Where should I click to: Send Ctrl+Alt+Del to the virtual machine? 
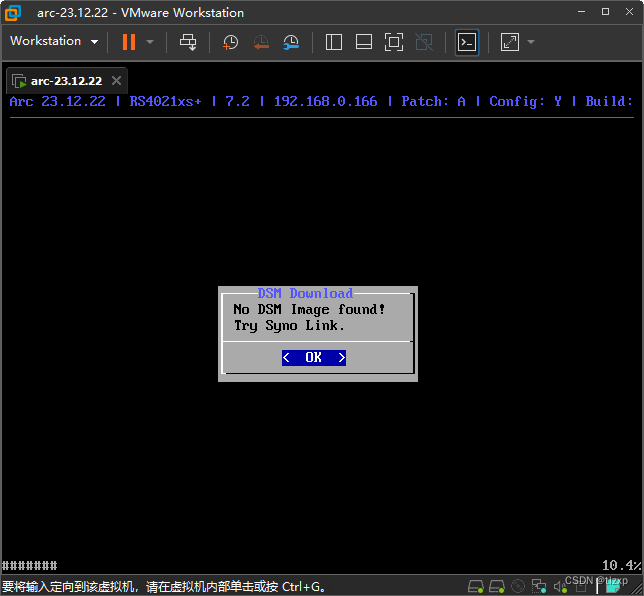[x=188, y=42]
